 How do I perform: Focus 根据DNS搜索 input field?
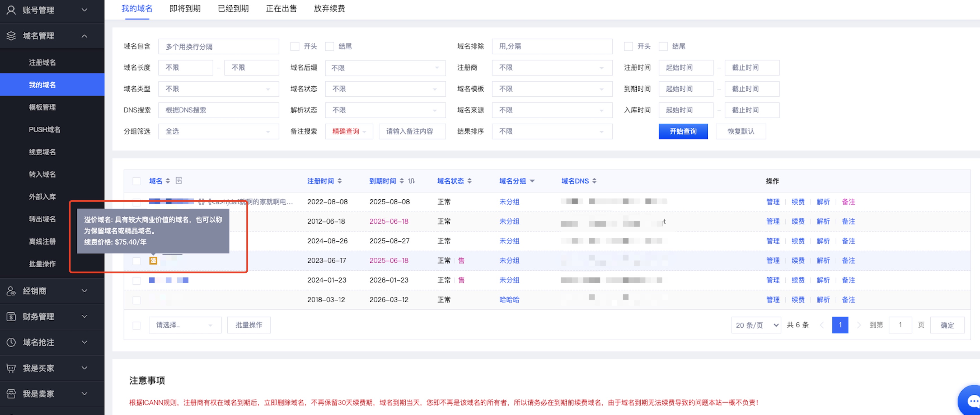218,110
